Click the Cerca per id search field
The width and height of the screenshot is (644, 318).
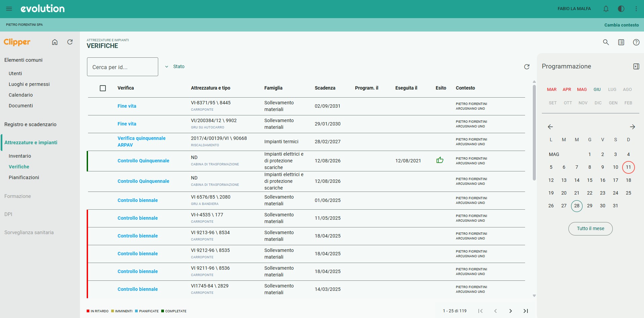point(123,67)
